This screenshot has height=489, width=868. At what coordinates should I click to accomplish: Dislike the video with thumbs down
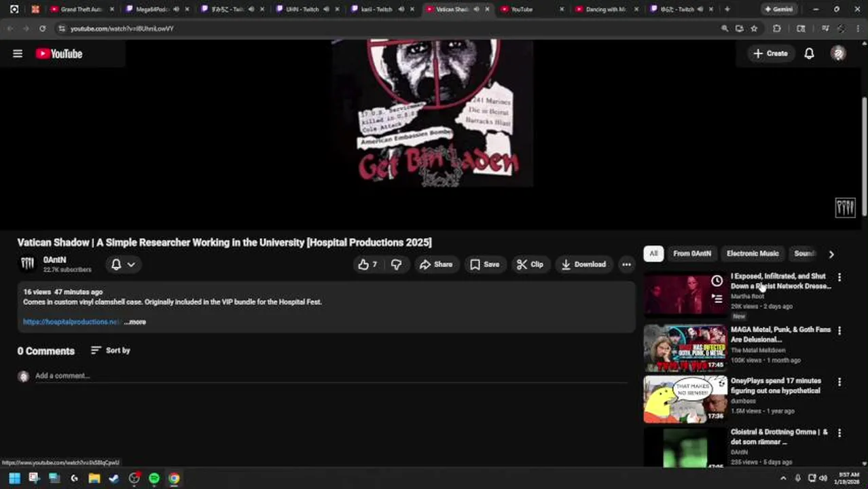[396, 264]
